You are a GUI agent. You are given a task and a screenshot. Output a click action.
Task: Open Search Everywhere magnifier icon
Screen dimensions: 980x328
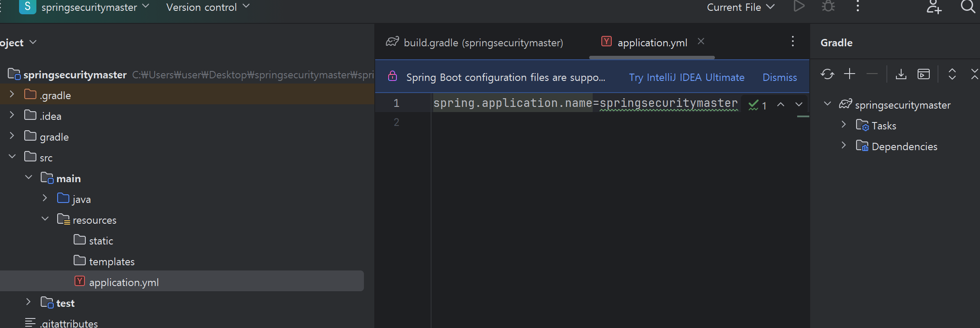pos(967,6)
